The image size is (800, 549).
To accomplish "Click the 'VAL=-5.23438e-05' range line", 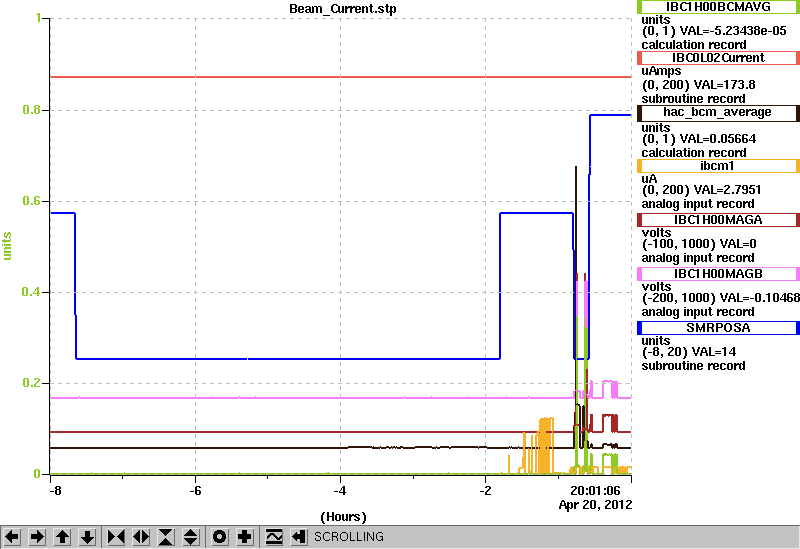I will [x=714, y=31].
